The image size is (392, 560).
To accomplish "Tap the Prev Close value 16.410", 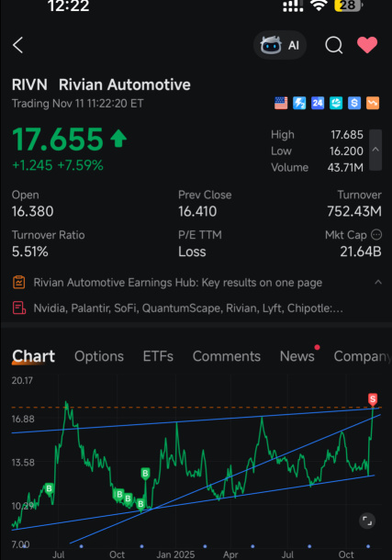I will point(197,211).
